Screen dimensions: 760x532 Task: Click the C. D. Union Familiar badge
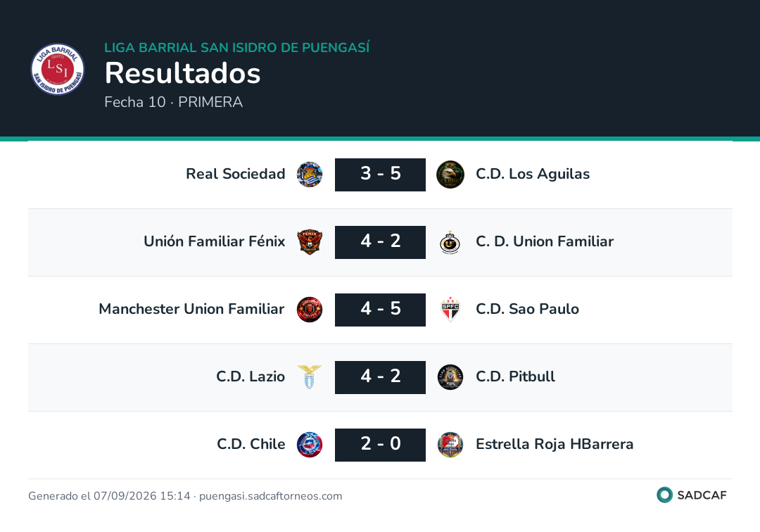(x=450, y=242)
